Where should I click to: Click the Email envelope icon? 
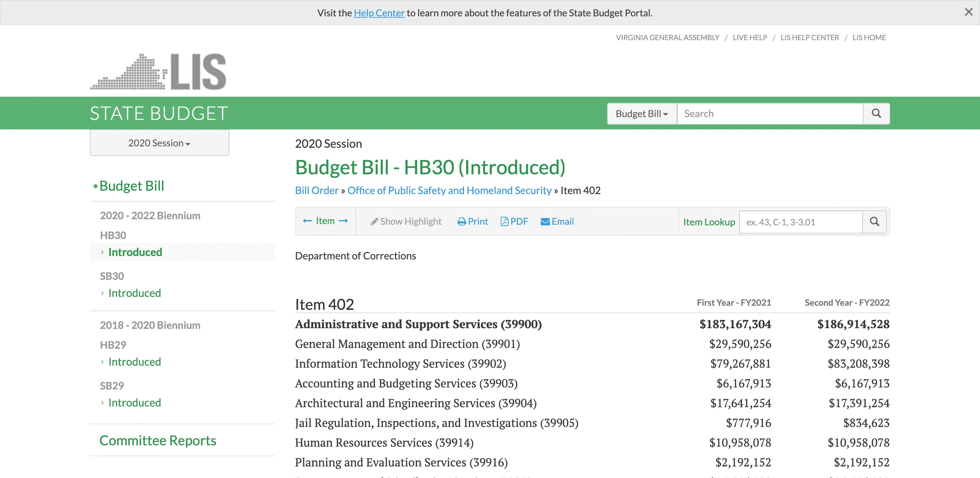point(545,222)
